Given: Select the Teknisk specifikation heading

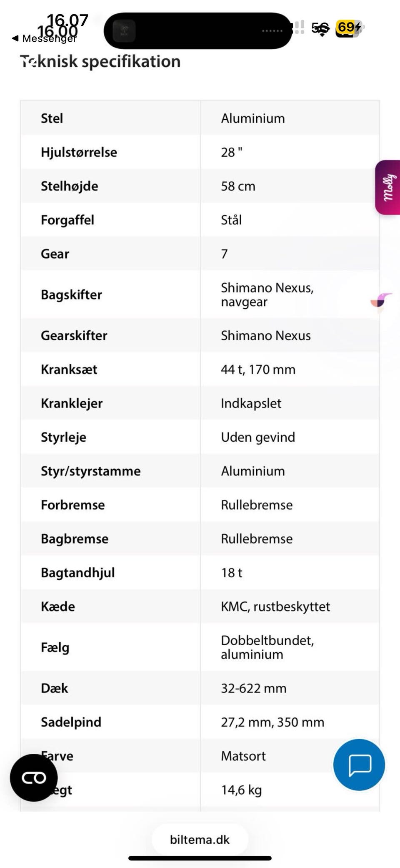Looking at the screenshot, I should 100,62.
